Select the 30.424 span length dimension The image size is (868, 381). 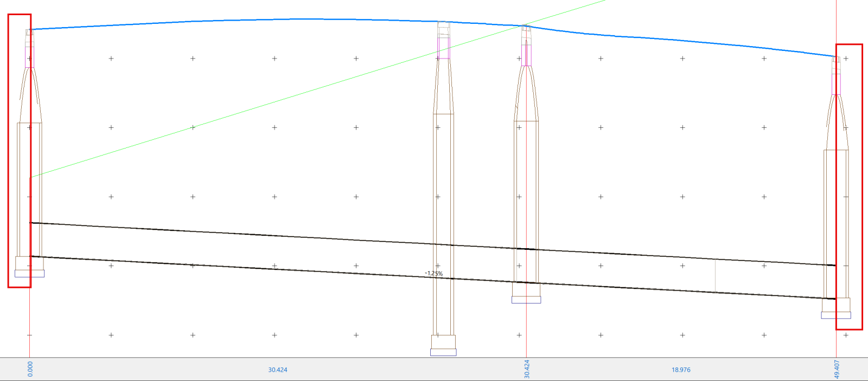[277, 370]
